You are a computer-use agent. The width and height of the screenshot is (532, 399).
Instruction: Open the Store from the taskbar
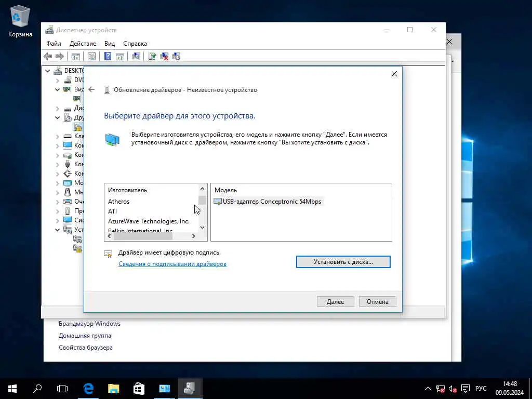tap(139, 389)
